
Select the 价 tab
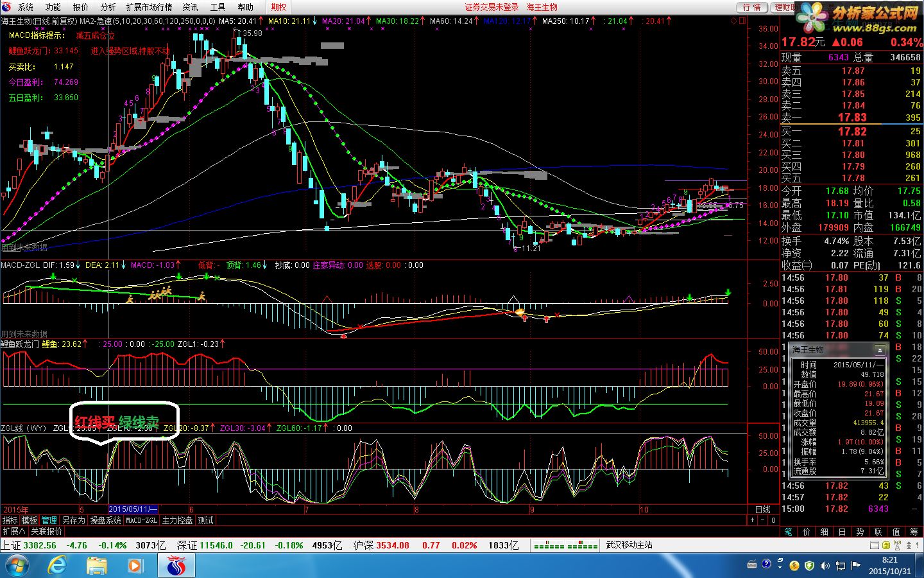[807, 531]
